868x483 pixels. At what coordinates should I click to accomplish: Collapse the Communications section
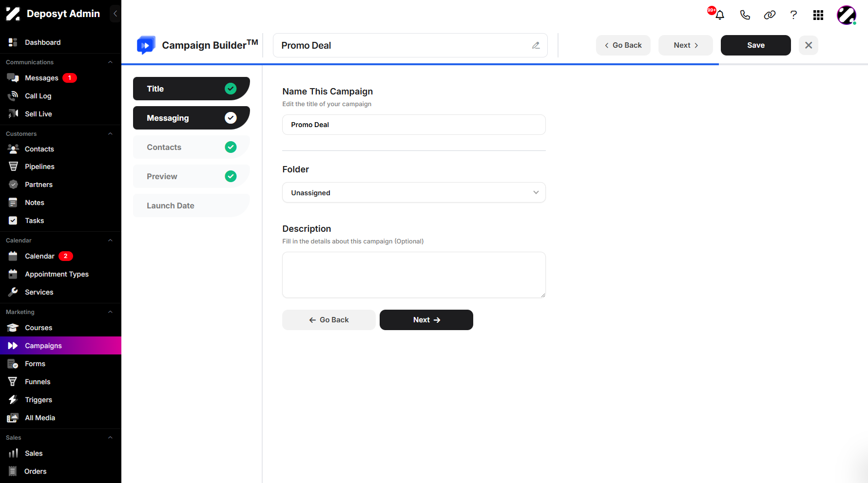[110, 62]
